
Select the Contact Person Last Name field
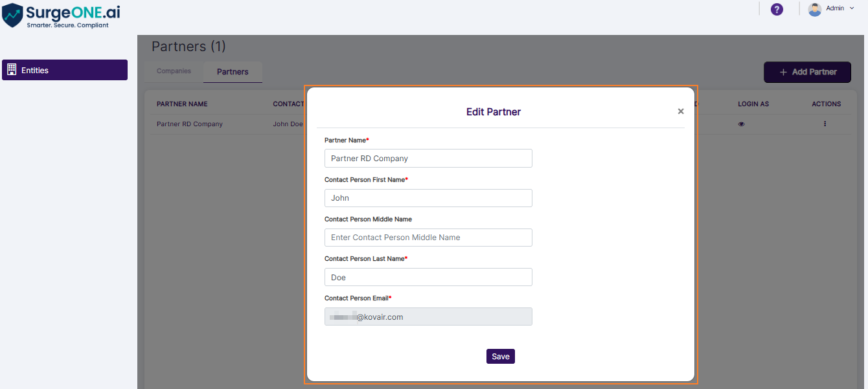pyautogui.click(x=428, y=277)
